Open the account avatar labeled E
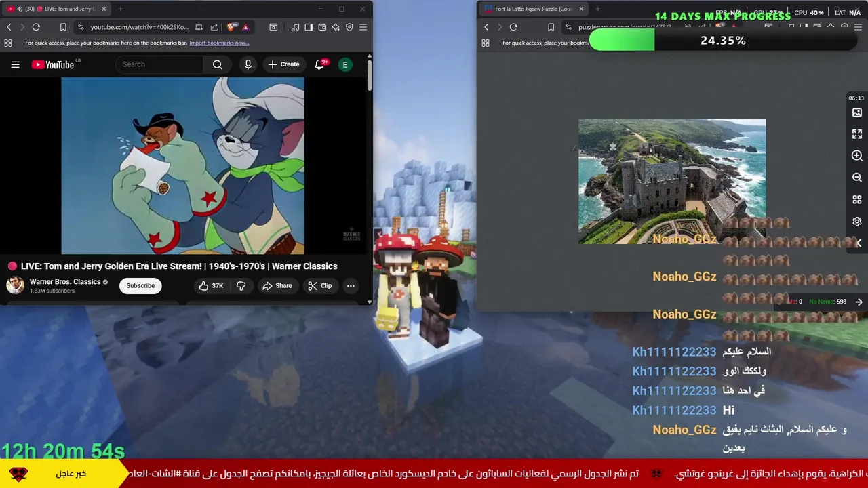This screenshot has width=868, height=488. coord(345,64)
